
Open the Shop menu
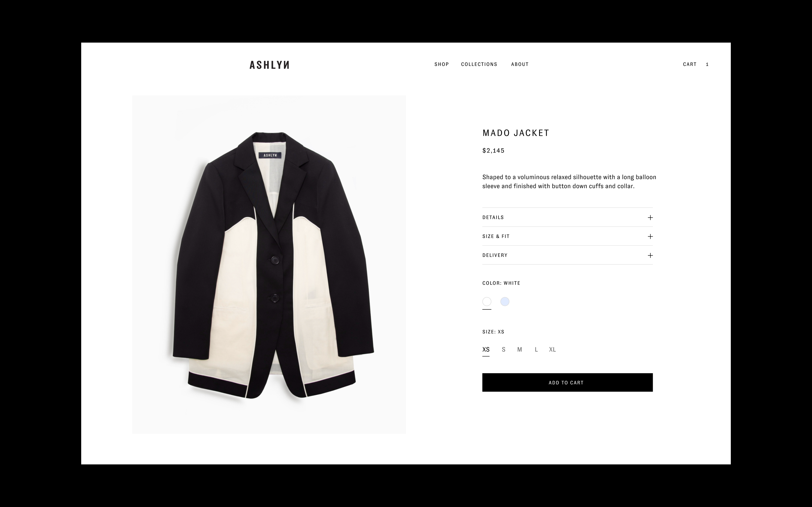tap(442, 65)
